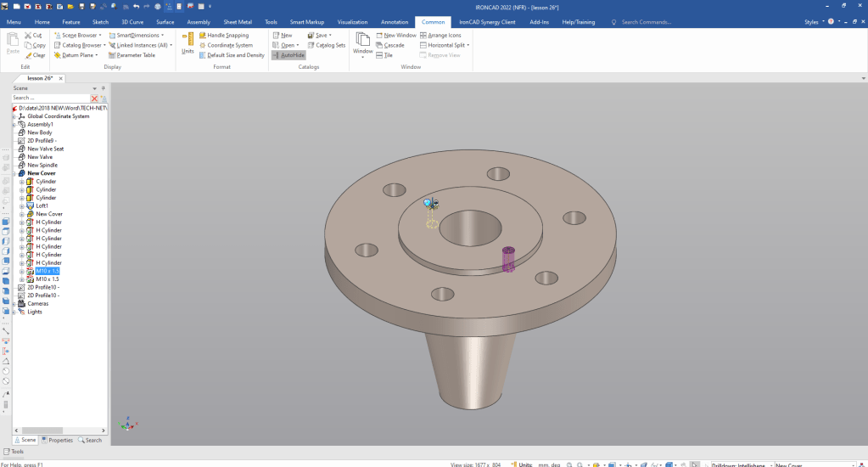868x467 pixels.
Task: Click the Units ruler icon
Action: click(188, 40)
